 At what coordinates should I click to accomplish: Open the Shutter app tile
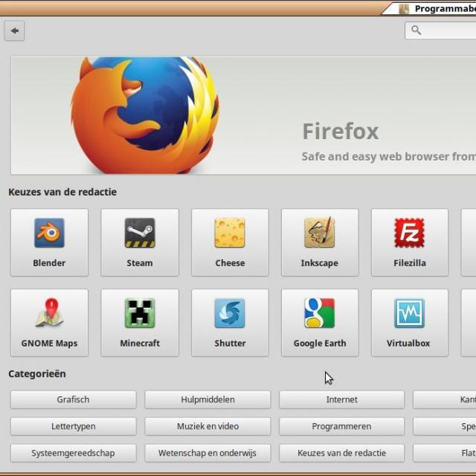pos(230,322)
